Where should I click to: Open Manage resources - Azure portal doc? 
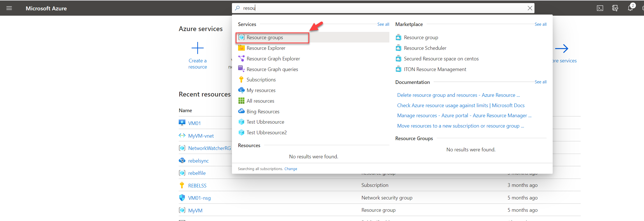pyautogui.click(x=464, y=116)
